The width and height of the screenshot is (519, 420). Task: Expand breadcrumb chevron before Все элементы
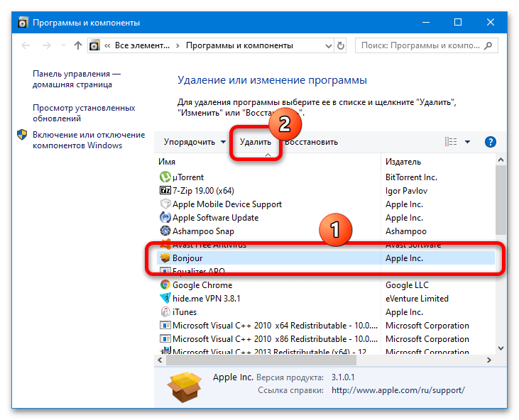pos(107,45)
